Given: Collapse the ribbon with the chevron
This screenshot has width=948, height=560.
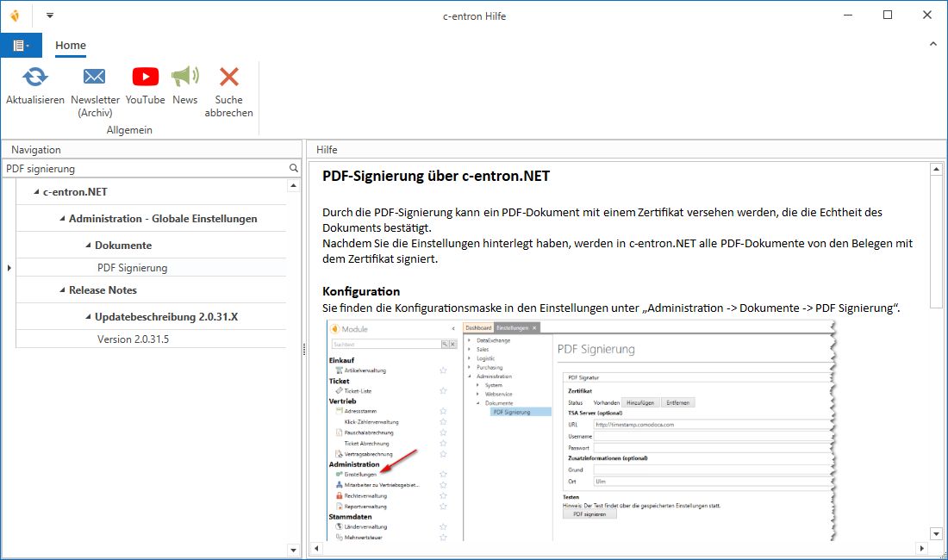Looking at the screenshot, I should (933, 44).
